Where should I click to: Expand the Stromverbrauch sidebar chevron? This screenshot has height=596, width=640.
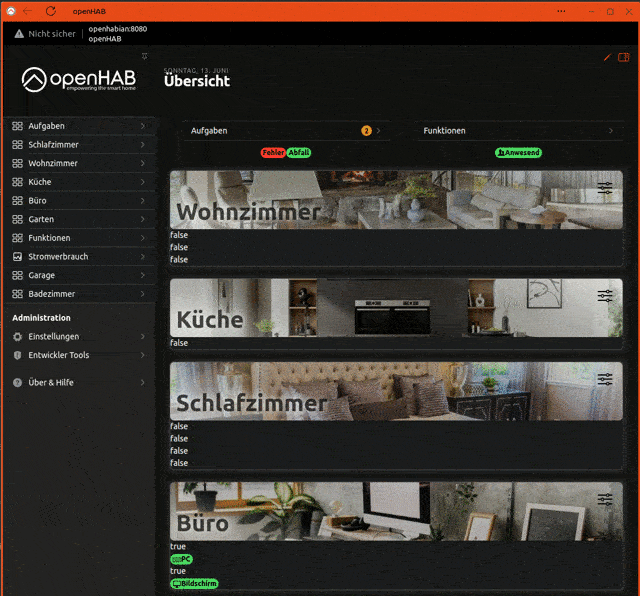142,256
